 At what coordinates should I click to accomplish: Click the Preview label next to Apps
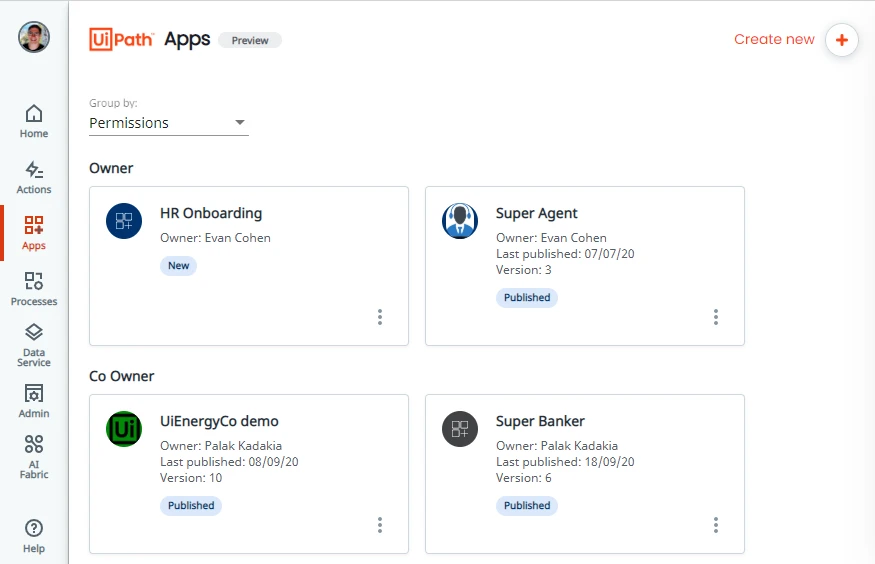click(x=250, y=40)
